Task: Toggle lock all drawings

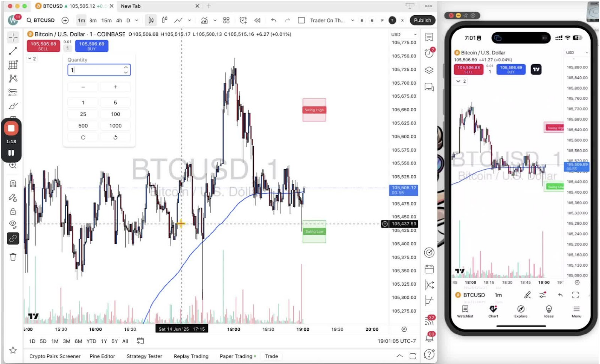Action: (x=13, y=211)
